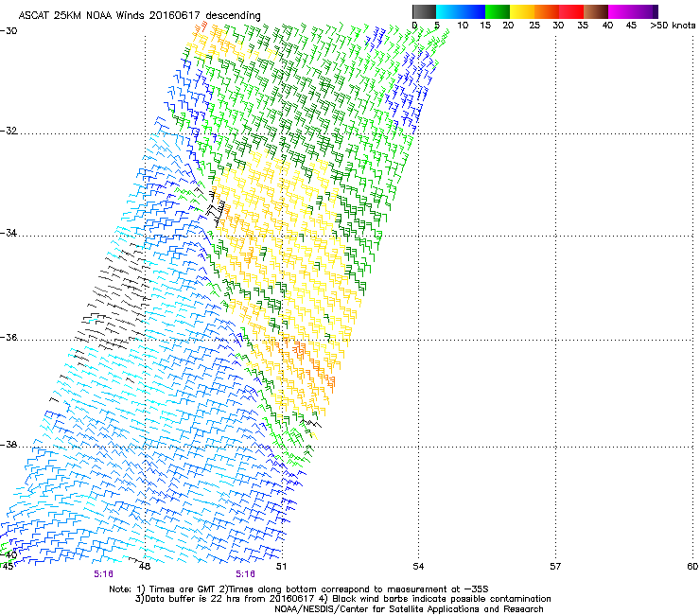Click the longitude label '57'

(555, 567)
